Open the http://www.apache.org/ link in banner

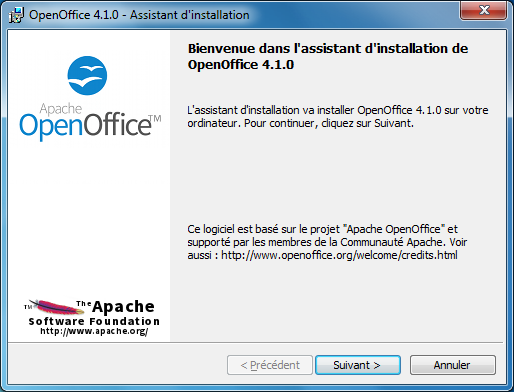pyautogui.click(x=94, y=331)
